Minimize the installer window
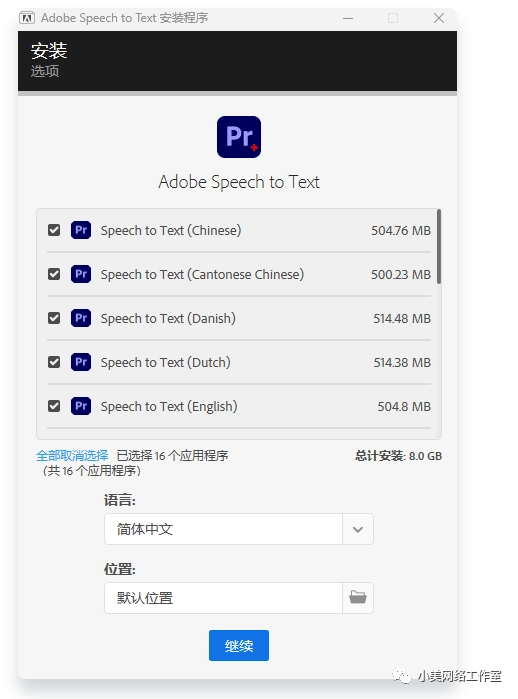This screenshot has width=518, height=699. 348,18
